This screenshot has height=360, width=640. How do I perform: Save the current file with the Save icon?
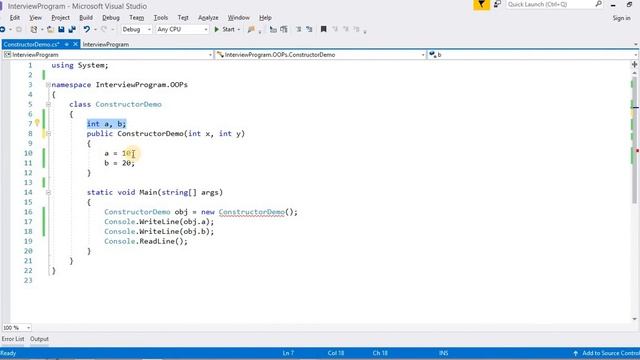61,29
